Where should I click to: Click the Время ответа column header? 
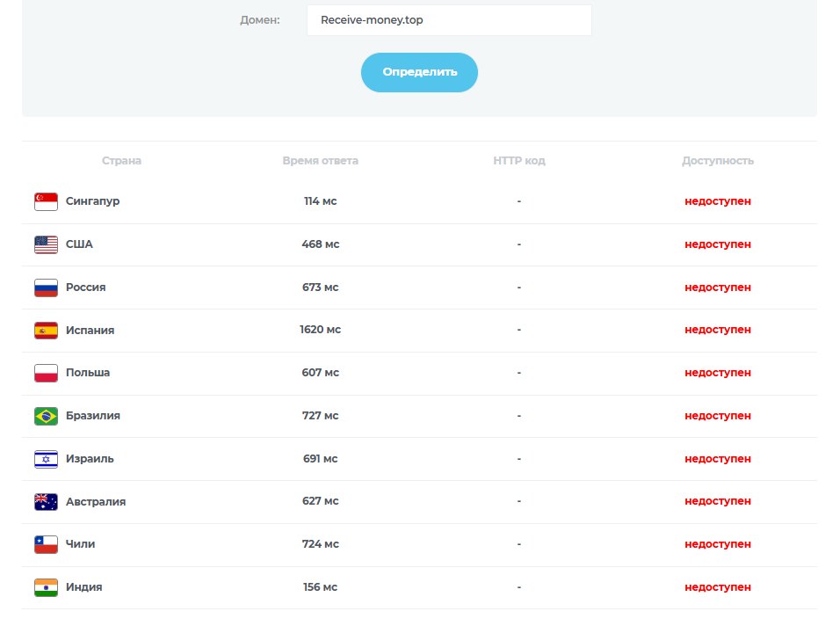[x=320, y=161]
